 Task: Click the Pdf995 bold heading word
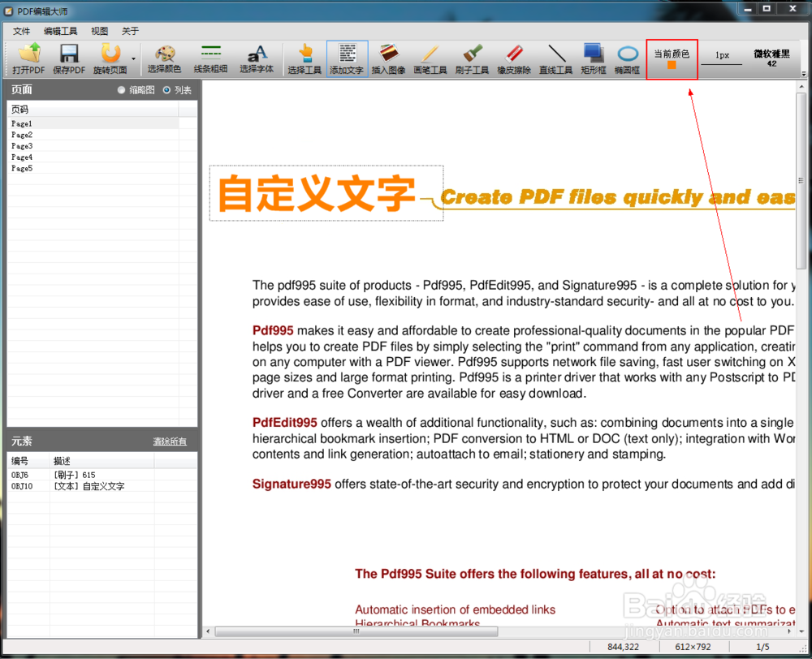click(273, 331)
